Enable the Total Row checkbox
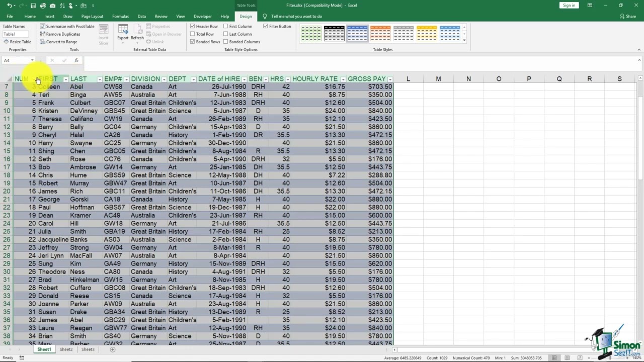 [x=192, y=34]
